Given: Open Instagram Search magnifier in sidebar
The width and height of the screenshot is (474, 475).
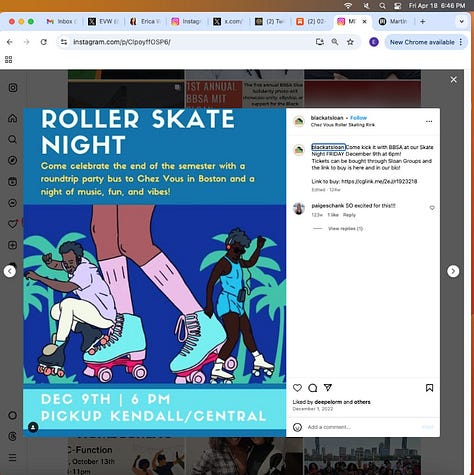Looking at the screenshot, I should pyautogui.click(x=13, y=139).
